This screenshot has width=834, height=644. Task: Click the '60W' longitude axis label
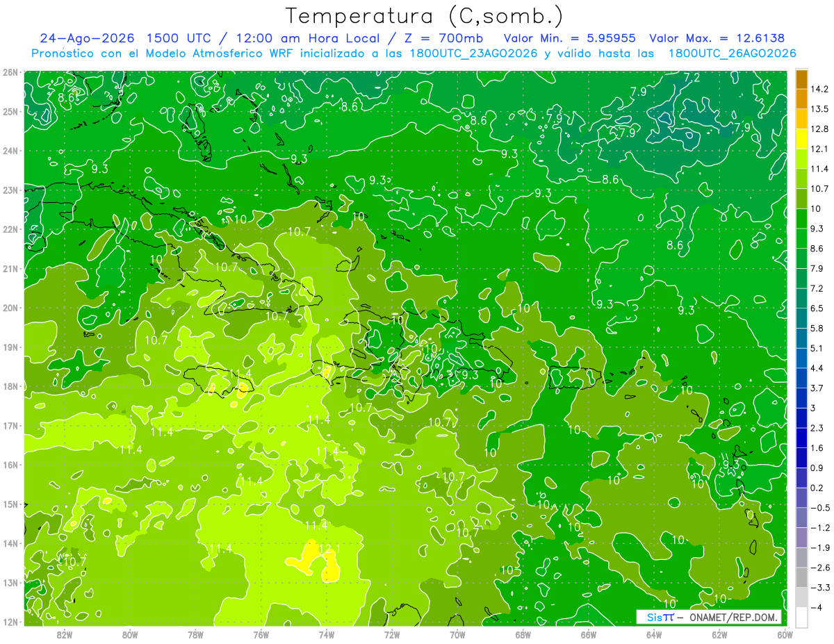click(x=785, y=634)
